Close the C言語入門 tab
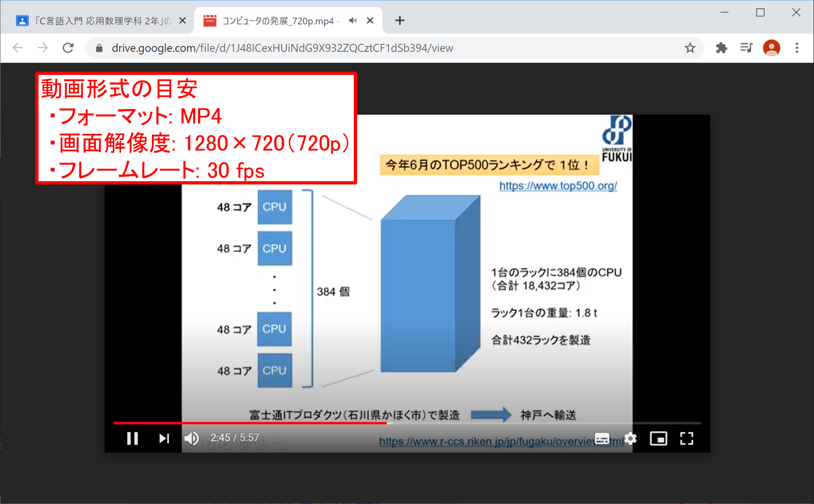The image size is (814, 504). (x=182, y=21)
